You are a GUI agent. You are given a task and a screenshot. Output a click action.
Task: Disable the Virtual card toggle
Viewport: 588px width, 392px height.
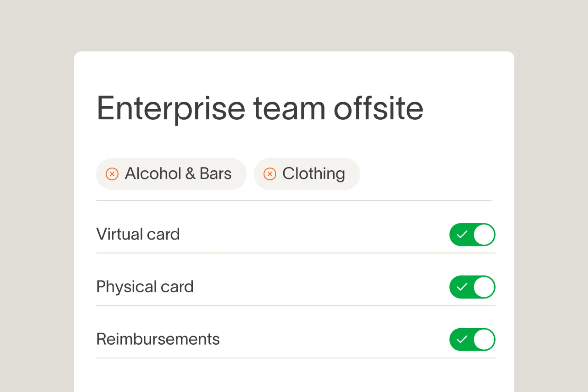pos(472,235)
